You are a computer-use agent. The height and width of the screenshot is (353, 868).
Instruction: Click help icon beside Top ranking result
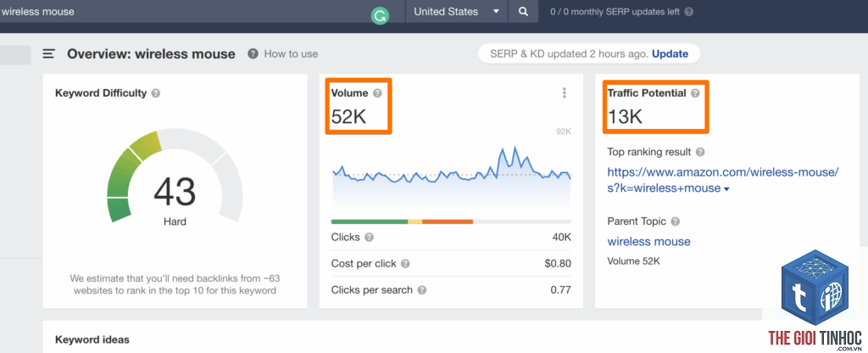pyautogui.click(x=700, y=152)
